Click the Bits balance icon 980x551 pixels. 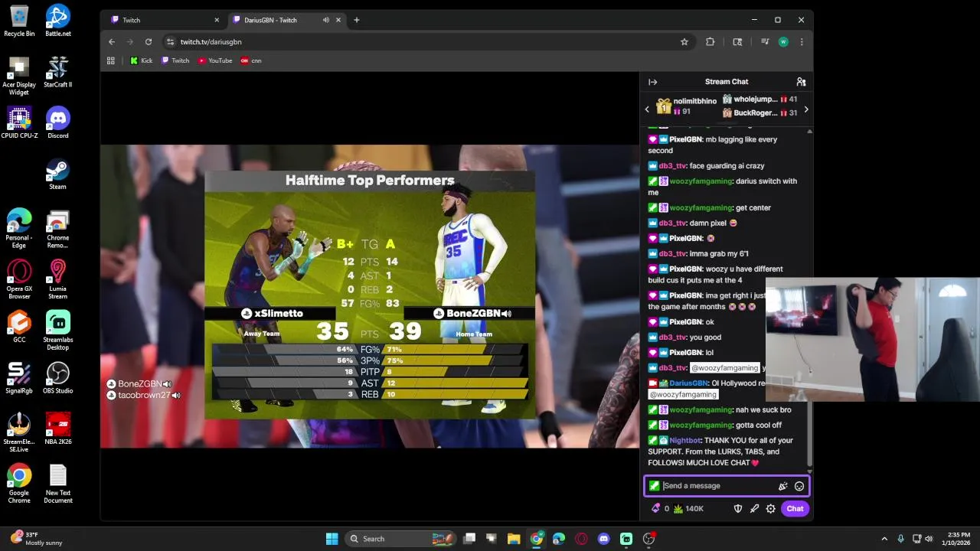659,508
